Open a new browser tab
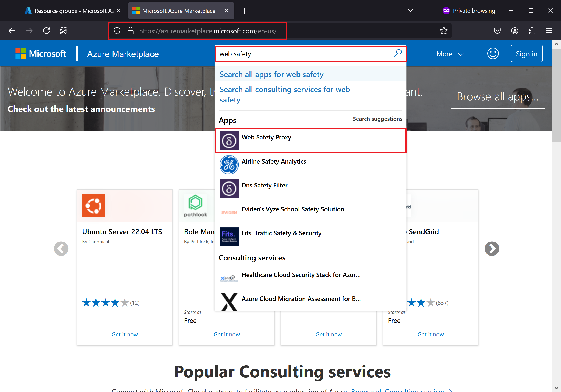561x392 pixels. pyautogui.click(x=244, y=11)
